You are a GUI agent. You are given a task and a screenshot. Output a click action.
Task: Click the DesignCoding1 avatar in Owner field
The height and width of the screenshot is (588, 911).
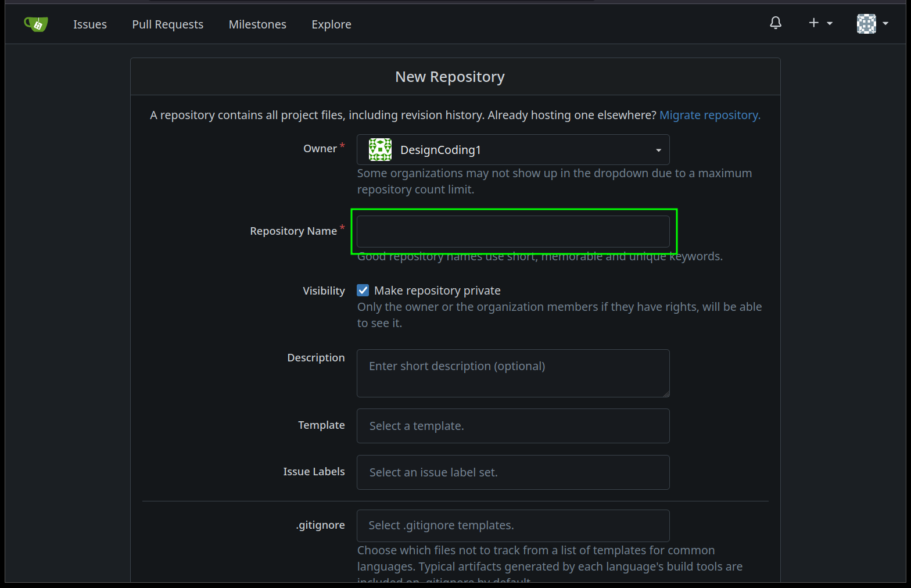pyautogui.click(x=380, y=150)
